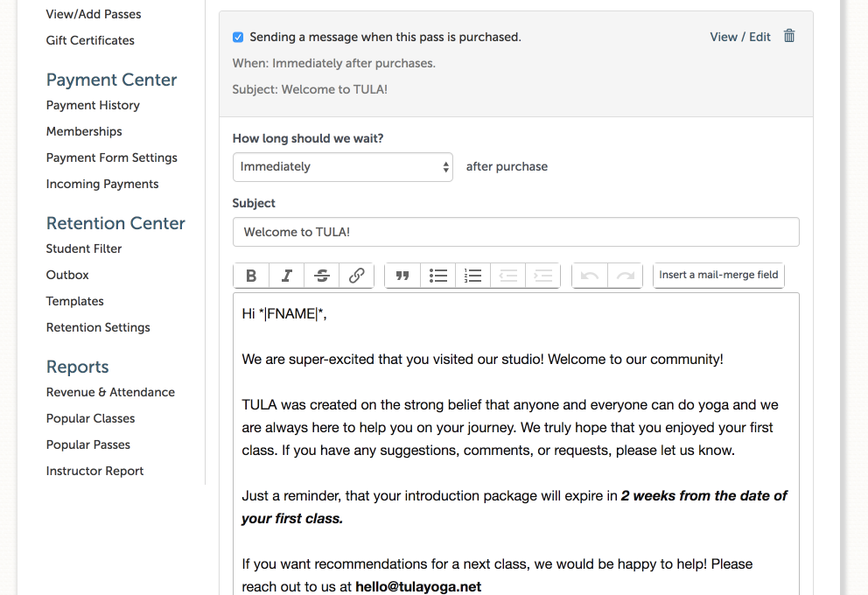868x595 pixels.
Task: Go to the Outbox
Action: pyautogui.click(x=67, y=275)
